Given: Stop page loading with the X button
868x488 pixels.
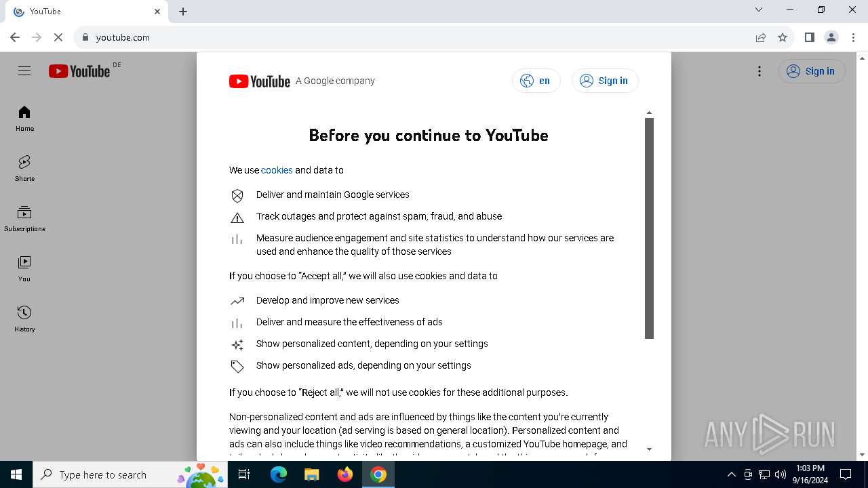Looking at the screenshot, I should [x=58, y=37].
